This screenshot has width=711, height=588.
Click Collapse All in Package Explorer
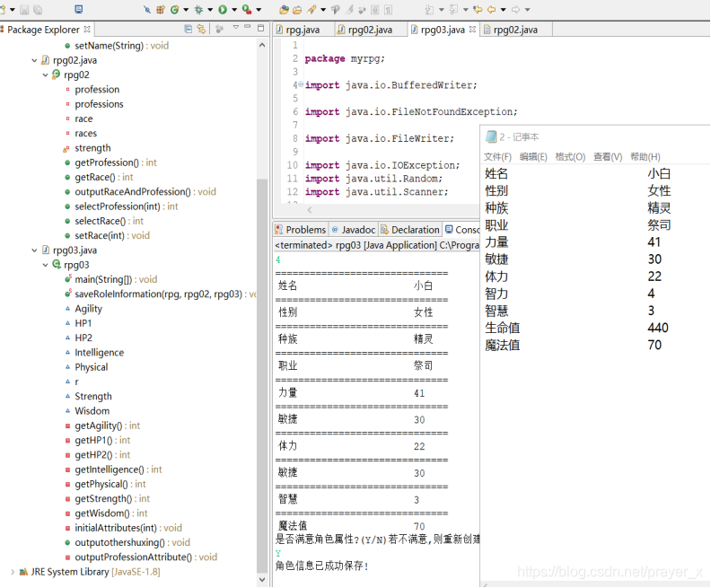click(189, 29)
